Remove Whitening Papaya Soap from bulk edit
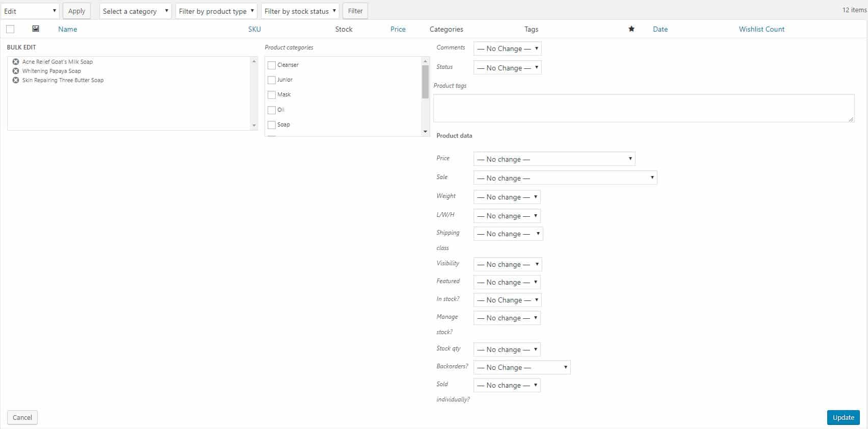This screenshot has width=868, height=429. [x=16, y=71]
